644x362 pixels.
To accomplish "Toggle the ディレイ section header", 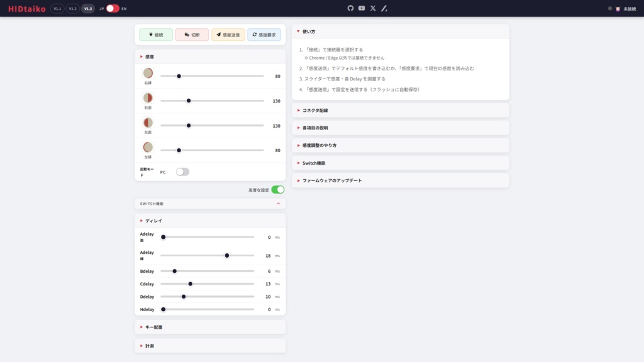I will pos(210,221).
